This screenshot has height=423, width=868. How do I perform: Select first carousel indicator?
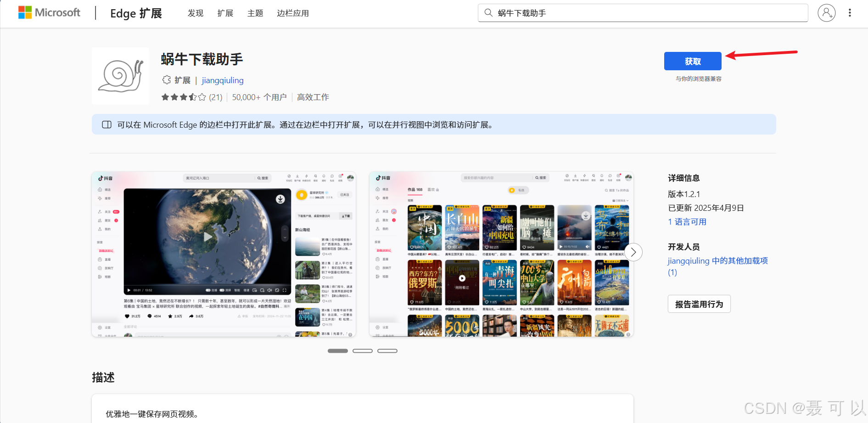click(x=338, y=351)
